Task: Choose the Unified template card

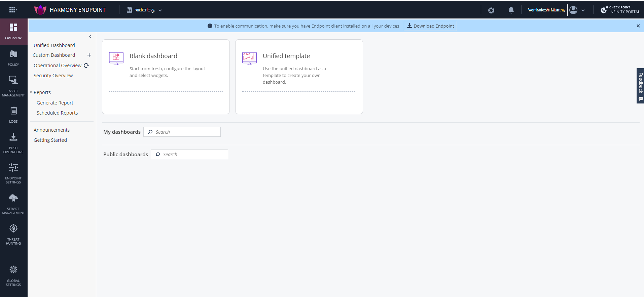Action: [299, 77]
